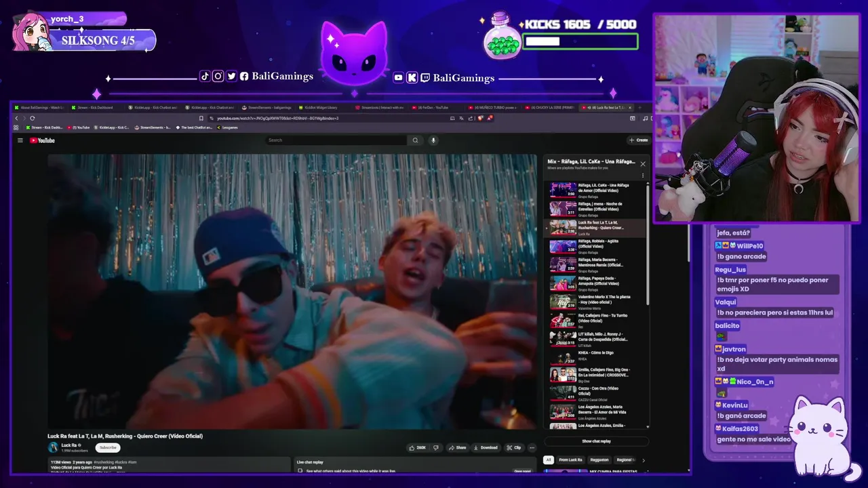Click chat username WillPe10

[750, 246]
